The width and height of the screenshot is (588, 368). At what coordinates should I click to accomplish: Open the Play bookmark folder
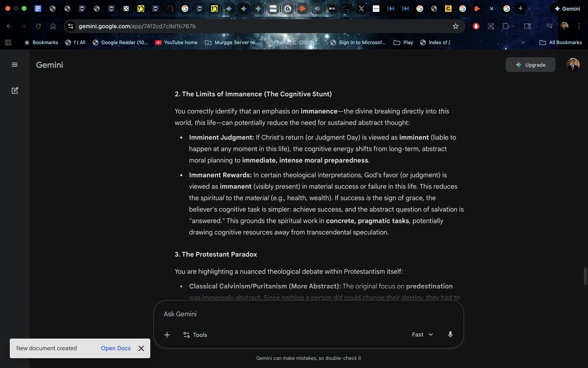click(x=404, y=43)
